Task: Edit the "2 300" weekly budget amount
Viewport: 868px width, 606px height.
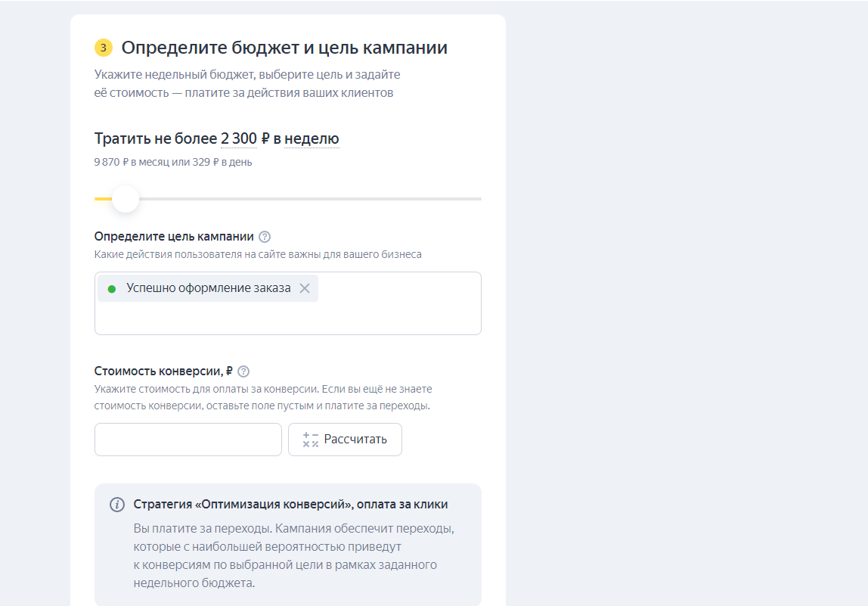Action: [238, 138]
